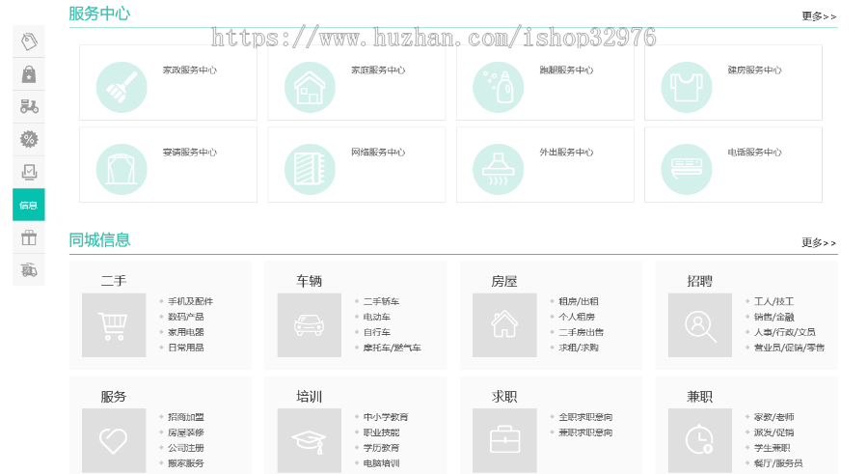Click the T-shirt icon for 建房服务中心
The height and width of the screenshot is (474, 868).
[687, 87]
